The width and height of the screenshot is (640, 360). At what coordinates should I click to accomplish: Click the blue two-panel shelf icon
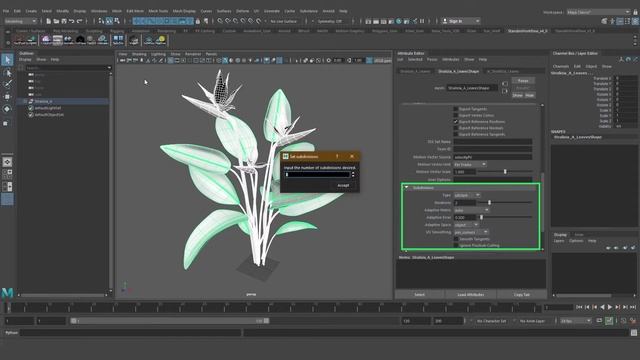118,40
